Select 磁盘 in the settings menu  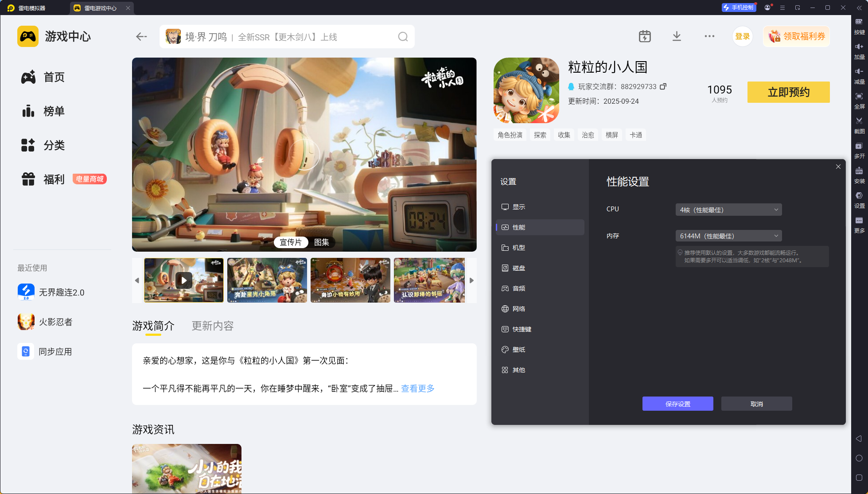(x=518, y=268)
